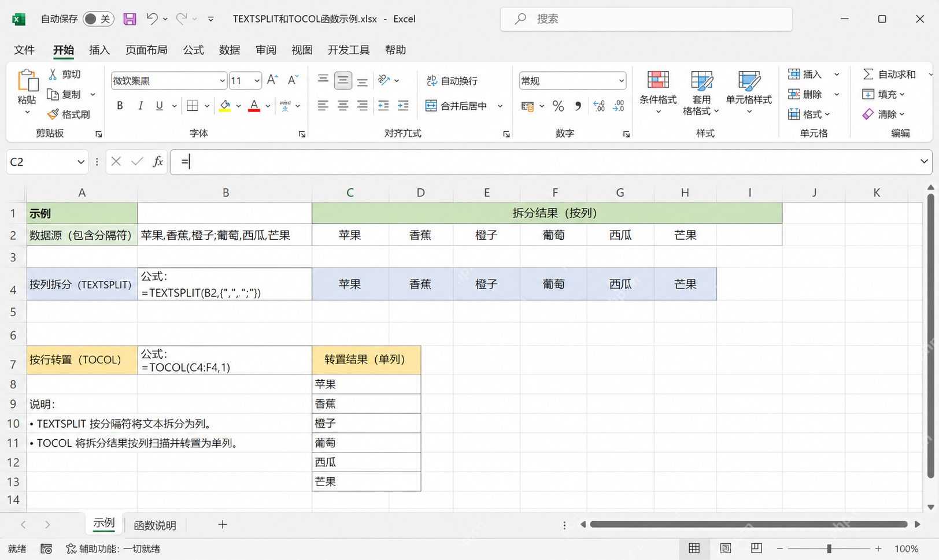This screenshot has height=560, width=939.
Task: Click the fill color swatch icon
Action: pos(225,106)
